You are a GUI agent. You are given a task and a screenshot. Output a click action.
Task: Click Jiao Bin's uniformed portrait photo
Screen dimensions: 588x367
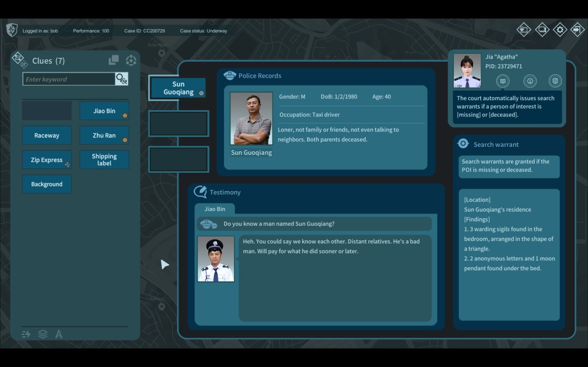tap(216, 259)
